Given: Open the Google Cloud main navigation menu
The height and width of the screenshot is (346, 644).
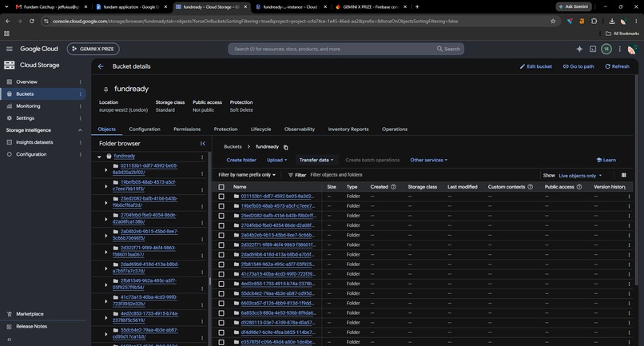Looking at the screenshot, I should point(9,49).
